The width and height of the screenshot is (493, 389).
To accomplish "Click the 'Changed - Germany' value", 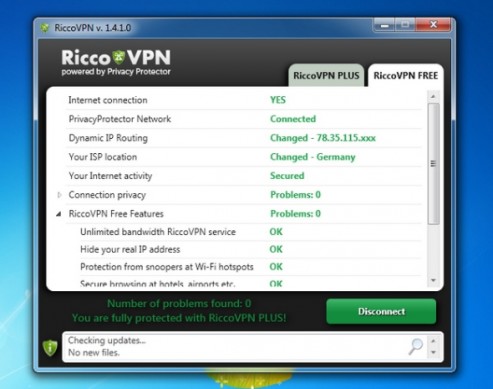I will pyautogui.click(x=313, y=157).
